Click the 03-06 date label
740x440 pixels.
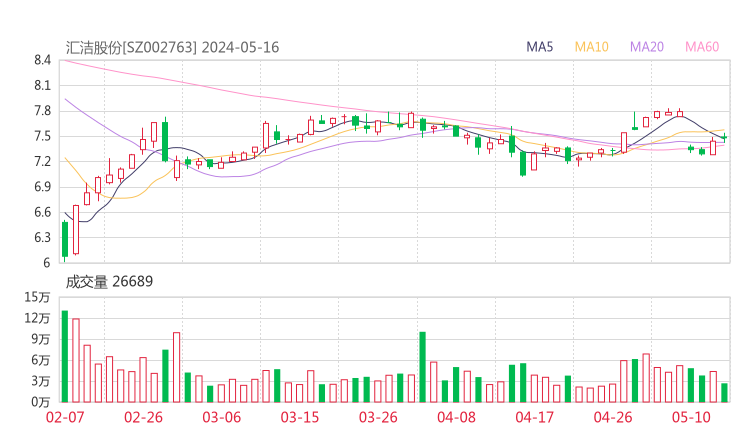[222, 417]
